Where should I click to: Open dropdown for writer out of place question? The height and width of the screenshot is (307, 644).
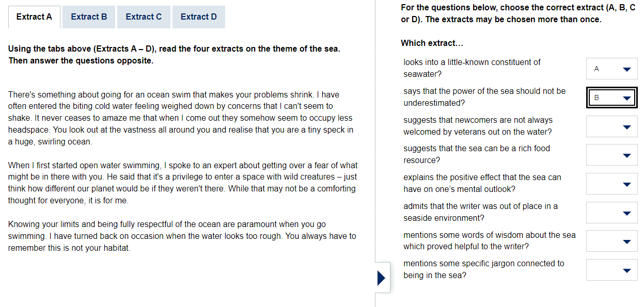(x=612, y=213)
